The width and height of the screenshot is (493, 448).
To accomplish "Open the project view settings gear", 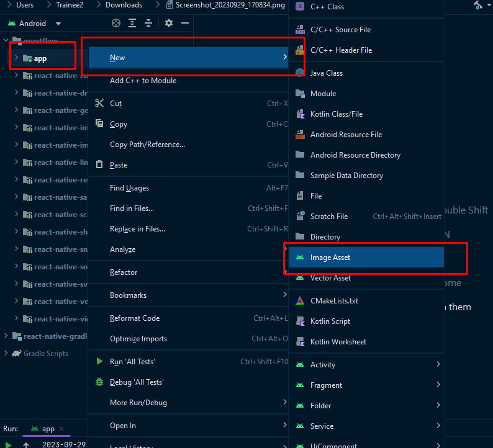I will pyautogui.click(x=169, y=23).
